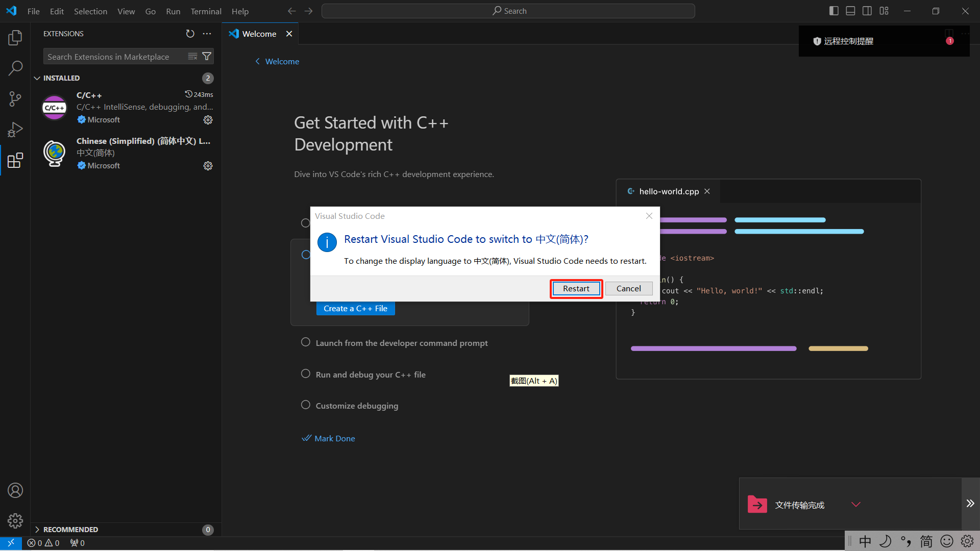Confirm Restart in the dialog

(x=576, y=288)
